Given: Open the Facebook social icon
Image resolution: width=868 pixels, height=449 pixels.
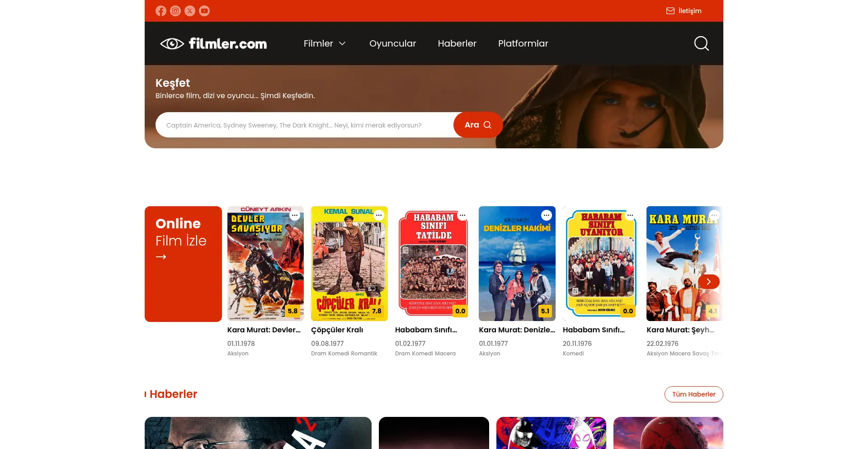Looking at the screenshot, I should (161, 11).
